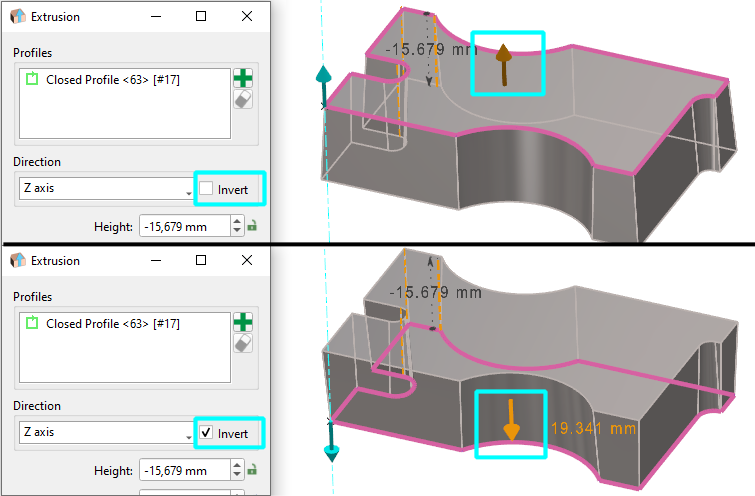Maximize the top Extrusion dialog

click(x=201, y=16)
